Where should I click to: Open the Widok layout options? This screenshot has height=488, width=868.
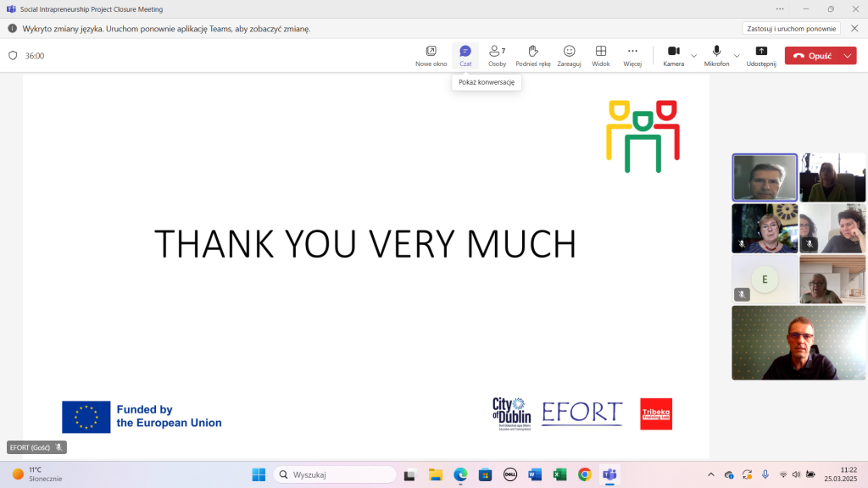click(601, 55)
